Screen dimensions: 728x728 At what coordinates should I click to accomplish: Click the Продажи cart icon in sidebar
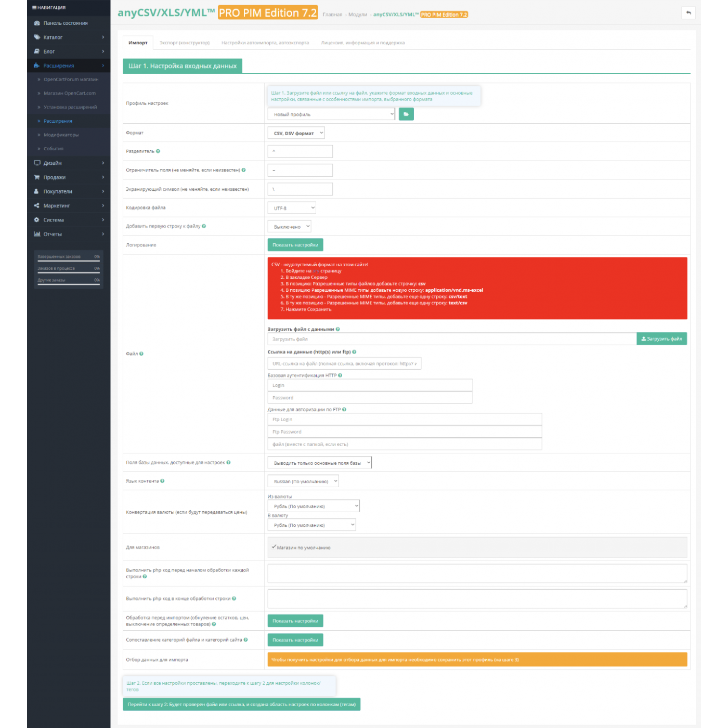tap(37, 177)
